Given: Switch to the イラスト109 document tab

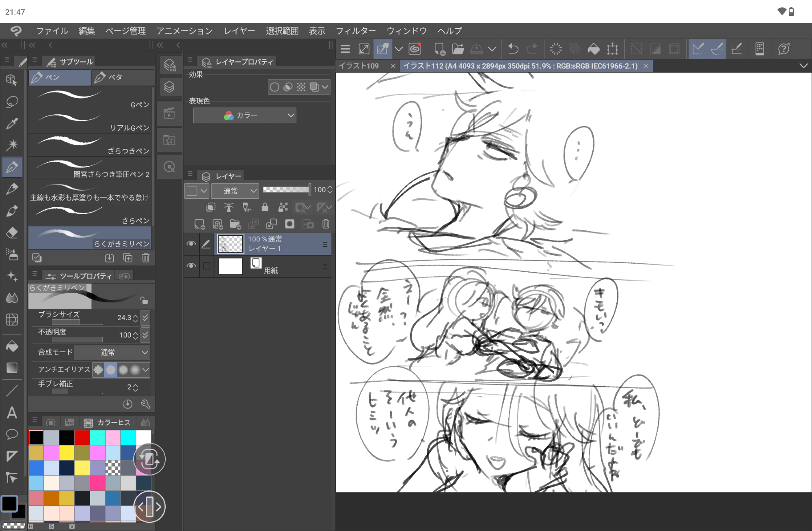Looking at the screenshot, I should [359, 66].
